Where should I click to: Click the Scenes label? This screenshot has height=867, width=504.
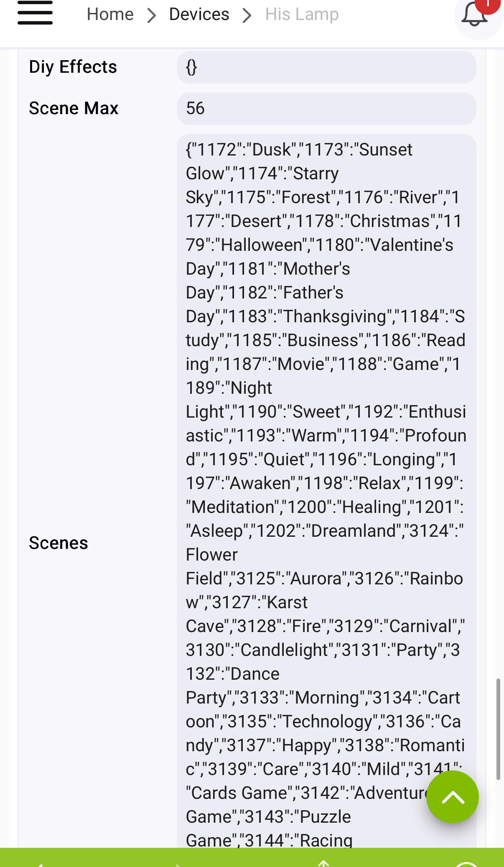(x=59, y=543)
